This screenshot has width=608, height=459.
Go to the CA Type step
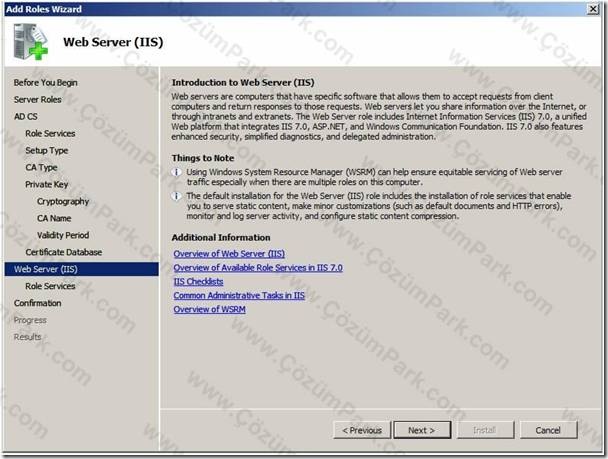pyautogui.click(x=41, y=167)
